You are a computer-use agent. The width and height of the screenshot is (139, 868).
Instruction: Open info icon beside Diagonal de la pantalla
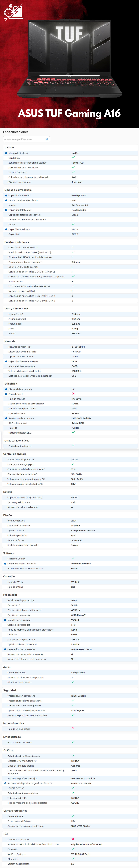click(6, 389)
